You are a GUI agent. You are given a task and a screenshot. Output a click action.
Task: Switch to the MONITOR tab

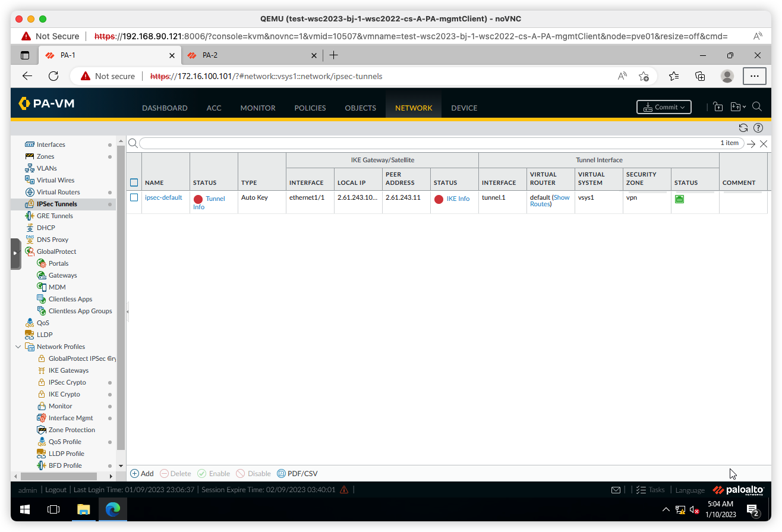tap(258, 108)
